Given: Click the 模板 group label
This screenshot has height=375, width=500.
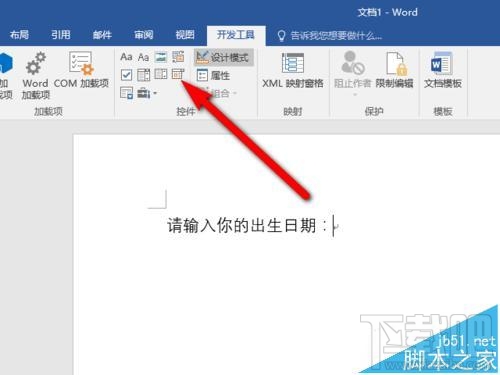Looking at the screenshot, I should 443,111.
